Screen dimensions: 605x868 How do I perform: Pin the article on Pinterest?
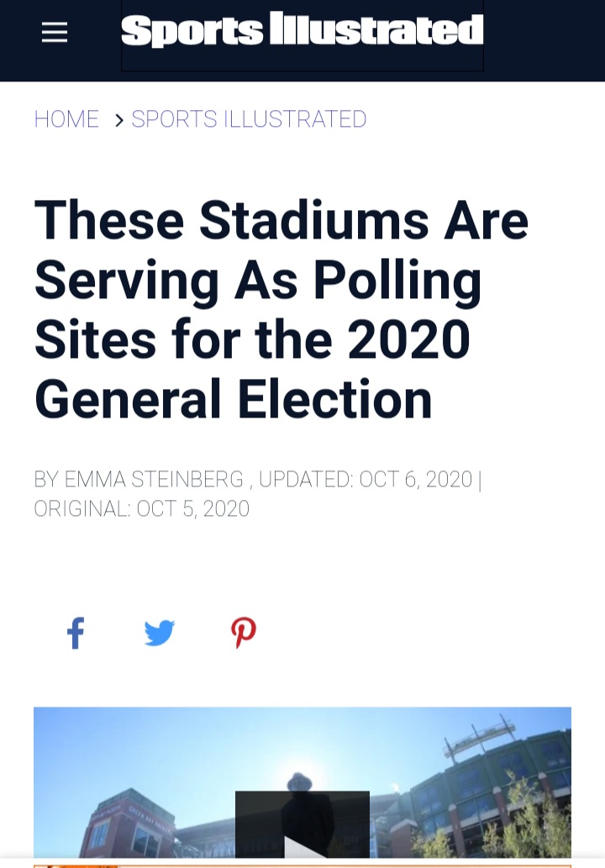pyautogui.click(x=244, y=632)
